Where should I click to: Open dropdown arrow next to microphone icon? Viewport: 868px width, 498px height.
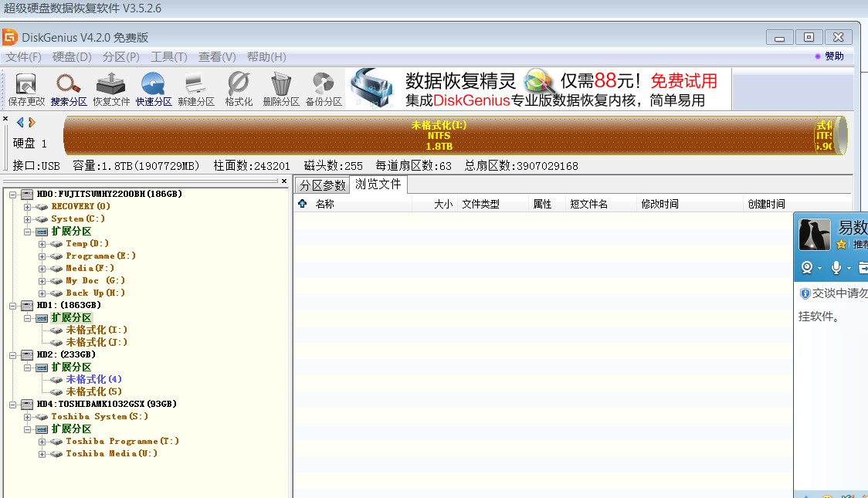849,269
